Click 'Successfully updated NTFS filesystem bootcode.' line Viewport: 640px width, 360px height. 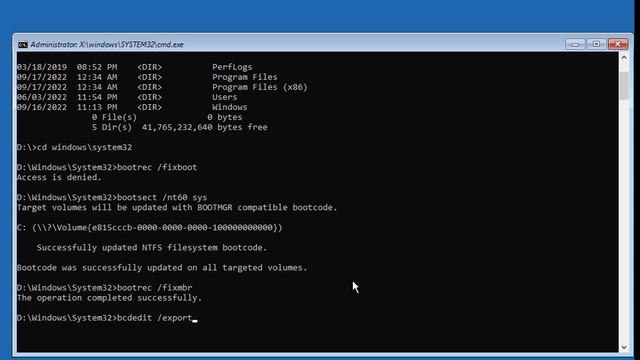[152, 247]
